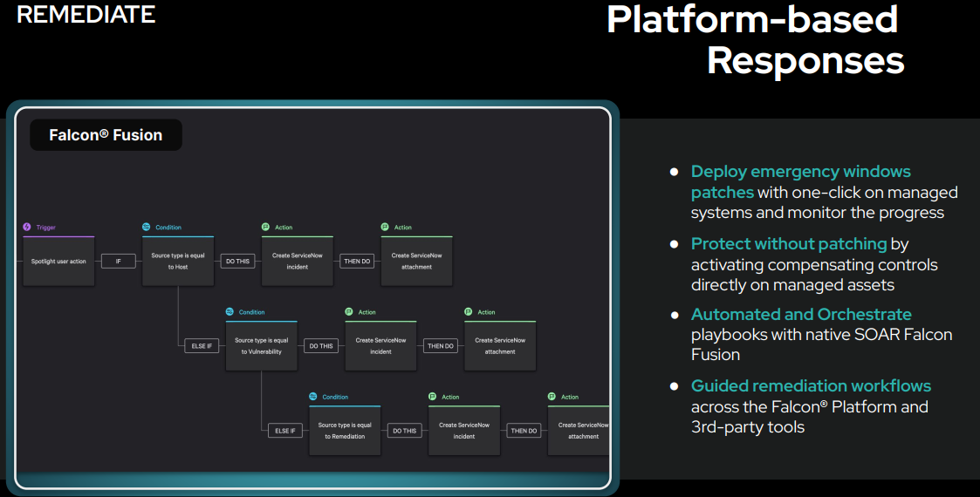Open Create ServiceNow attachment node in Host branch
Image resolution: width=980 pixels, height=497 pixels.
coord(417,261)
